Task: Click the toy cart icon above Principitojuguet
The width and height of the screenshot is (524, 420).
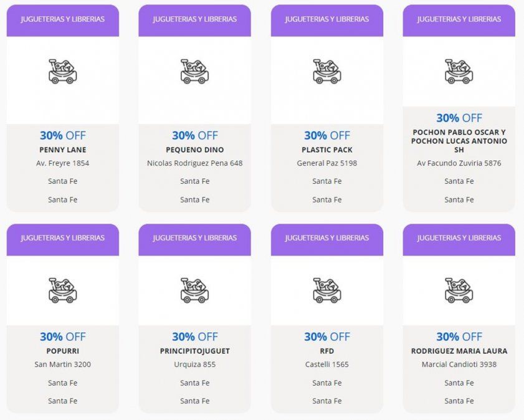Action: click(194, 290)
